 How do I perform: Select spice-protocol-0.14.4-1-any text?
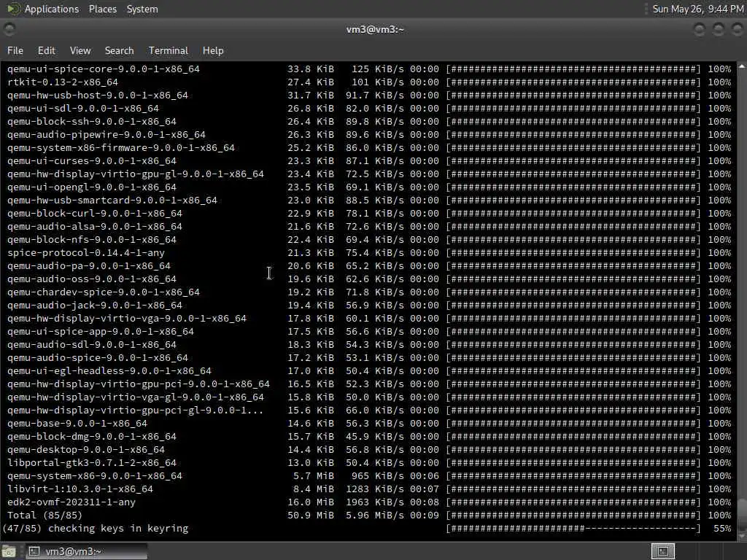(x=86, y=253)
